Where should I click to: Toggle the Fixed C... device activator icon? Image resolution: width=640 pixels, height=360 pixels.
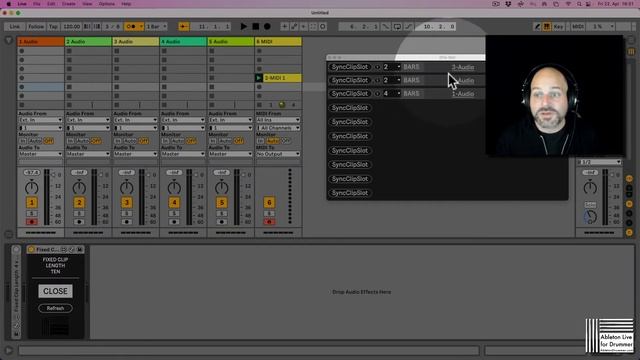31,249
